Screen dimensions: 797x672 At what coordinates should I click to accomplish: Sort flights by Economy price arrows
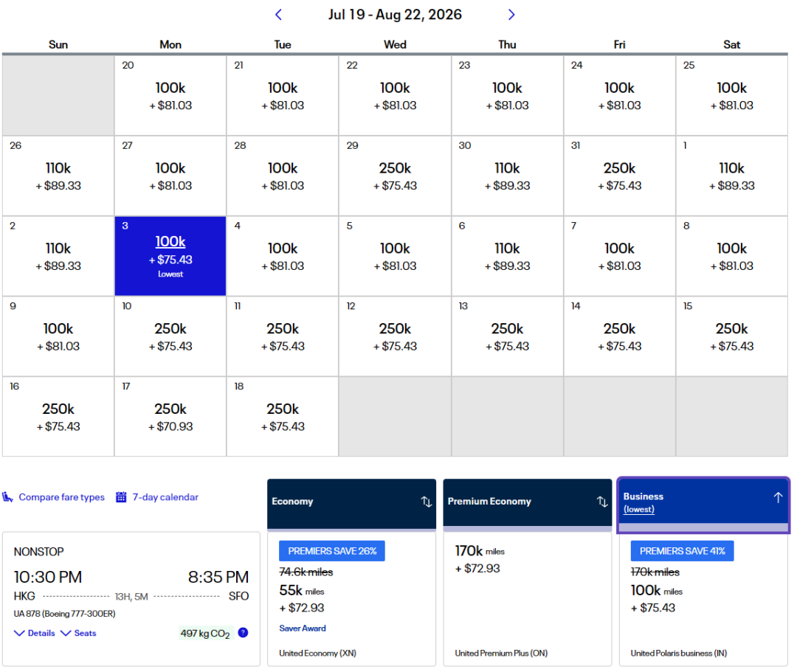pos(427,502)
